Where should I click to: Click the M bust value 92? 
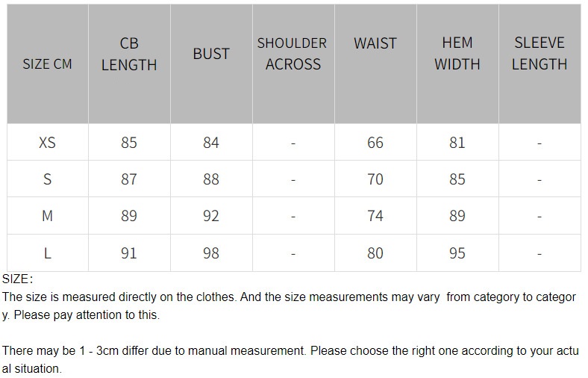pyautogui.click(x=211, y=216)
